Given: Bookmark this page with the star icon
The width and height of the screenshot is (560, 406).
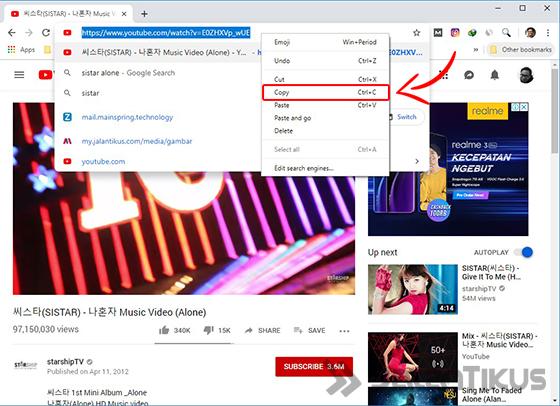Looking at the screenshot, I should (416, 33).
